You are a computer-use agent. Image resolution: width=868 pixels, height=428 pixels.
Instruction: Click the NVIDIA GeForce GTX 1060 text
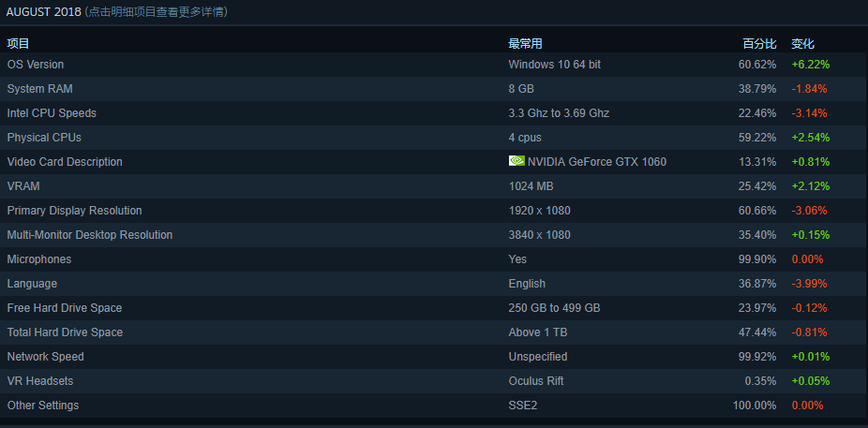pyautogui.click(x=597, y=162)
